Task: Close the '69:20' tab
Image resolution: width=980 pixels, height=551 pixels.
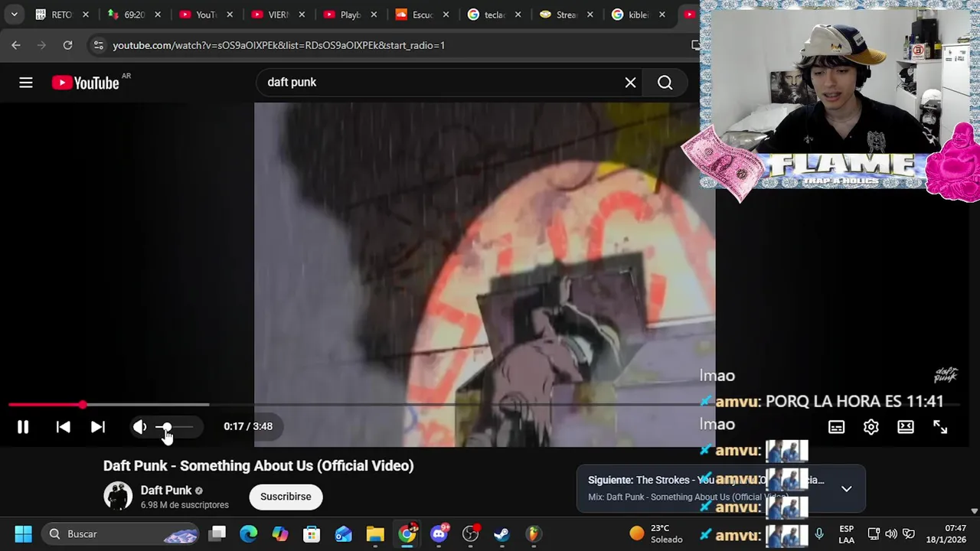Action: coord(158,15)
